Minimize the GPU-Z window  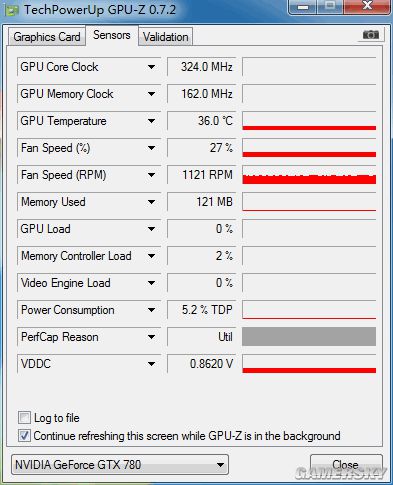click(x=303, y=7)
